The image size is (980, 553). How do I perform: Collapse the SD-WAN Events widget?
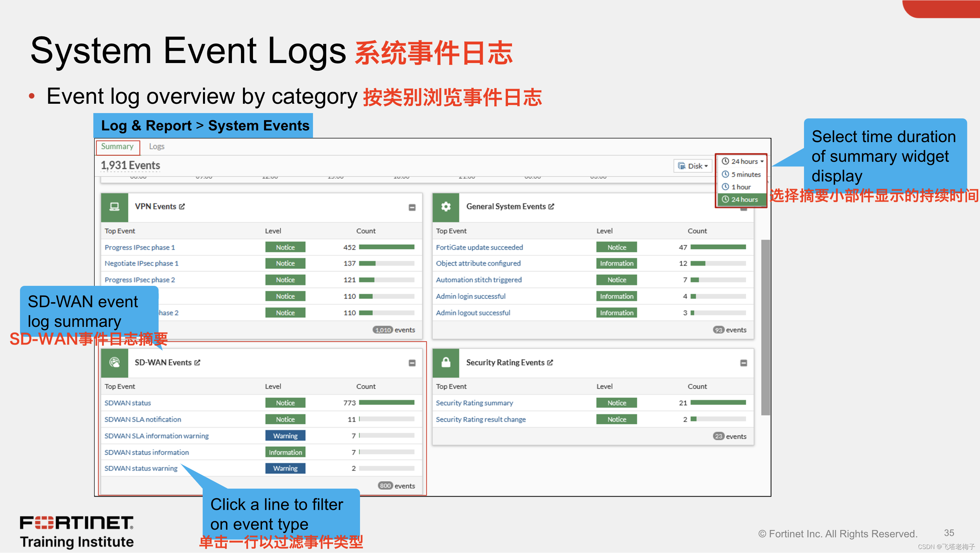click(412, 363)
